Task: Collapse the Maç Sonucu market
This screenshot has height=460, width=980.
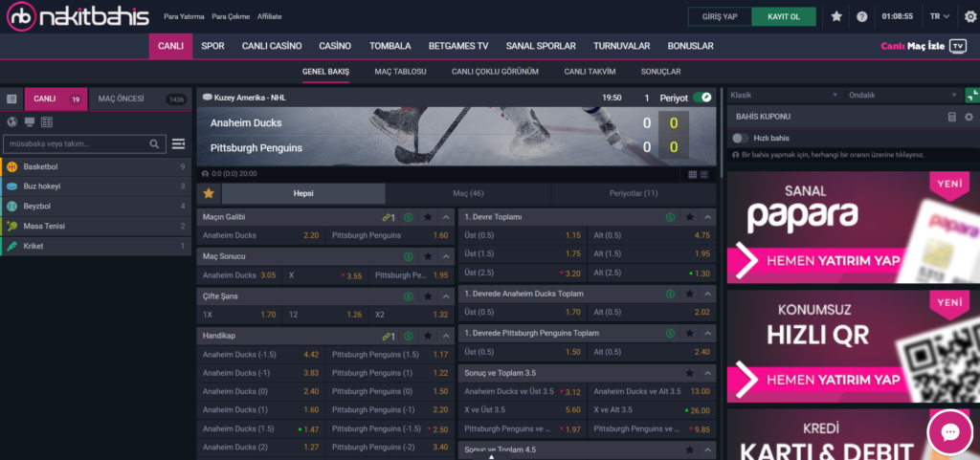Action: coord(446,256)
